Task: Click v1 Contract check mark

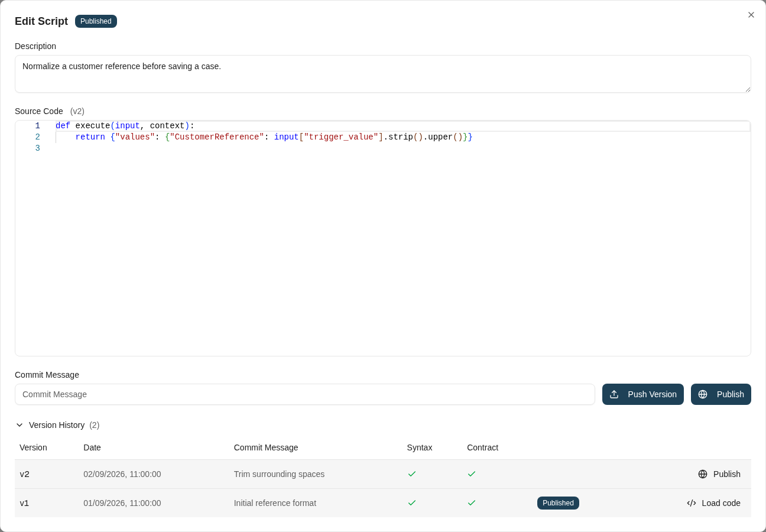Action: [472, 503]
